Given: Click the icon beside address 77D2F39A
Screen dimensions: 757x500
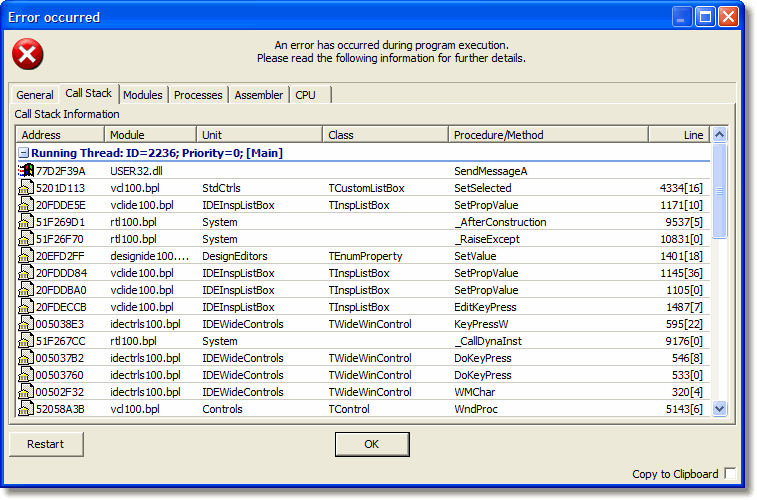Looking at the screenshot, I should [x=26, y=171].
